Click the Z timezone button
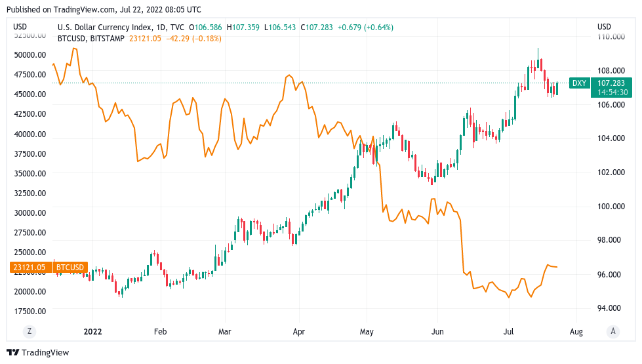Image resolution: width=642 pixels, height=364 pixels. click(x=29, y=331)
